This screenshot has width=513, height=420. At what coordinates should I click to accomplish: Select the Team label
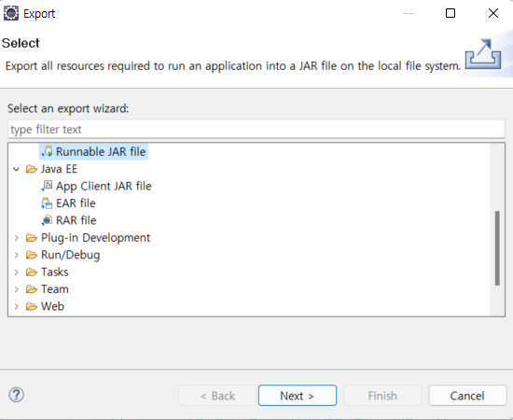click(55, 289)
